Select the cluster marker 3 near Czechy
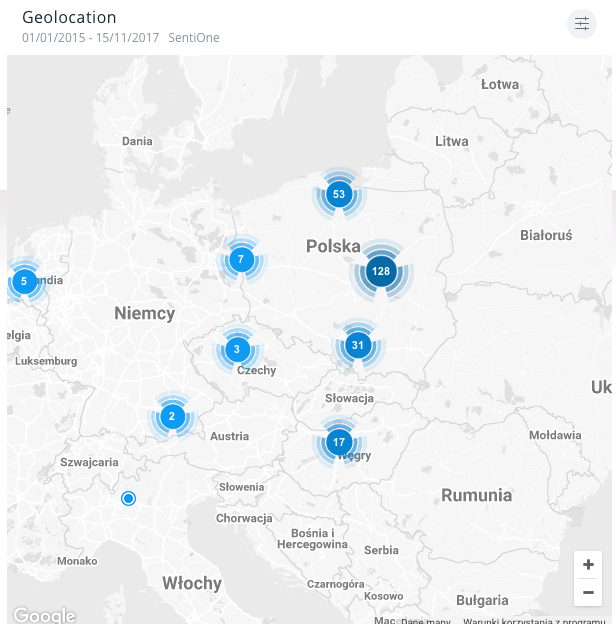616x628 pixels. [237, 349]
